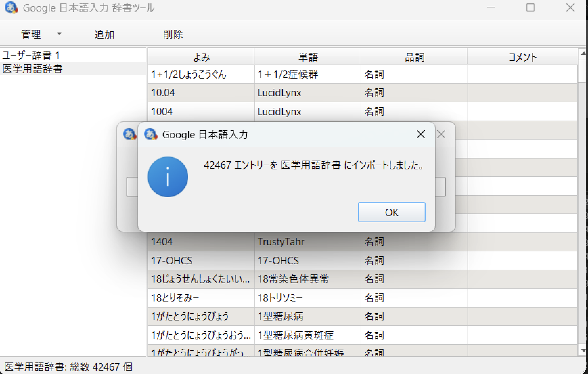
Task: Click the 品詞 column header
Action: pyautogui.click(x=414, y=57)
